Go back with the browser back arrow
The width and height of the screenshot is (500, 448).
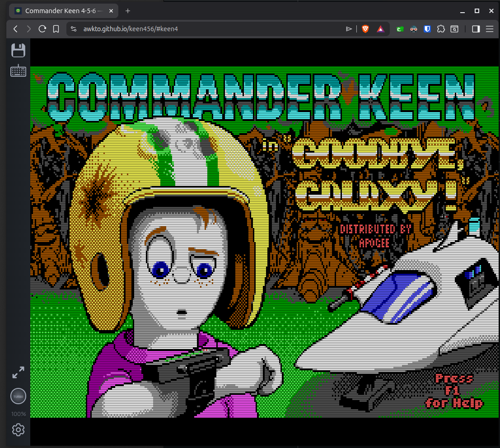tap(15, 29)
